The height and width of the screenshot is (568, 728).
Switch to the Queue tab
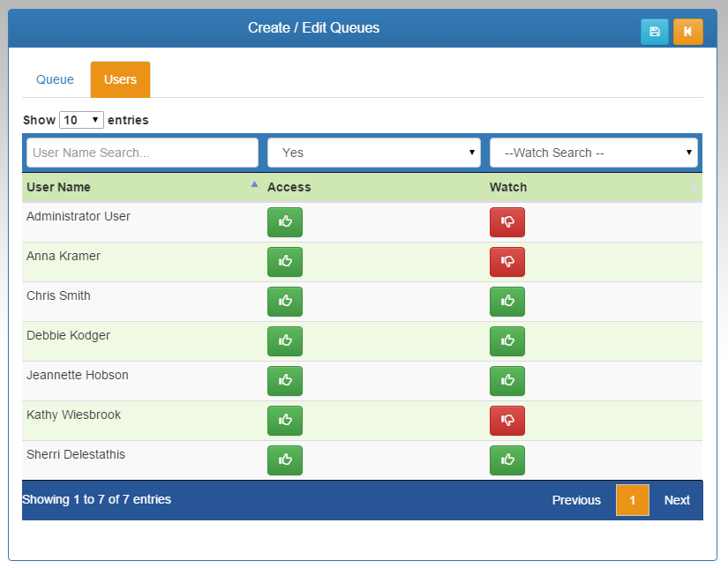tap(55, 79)
